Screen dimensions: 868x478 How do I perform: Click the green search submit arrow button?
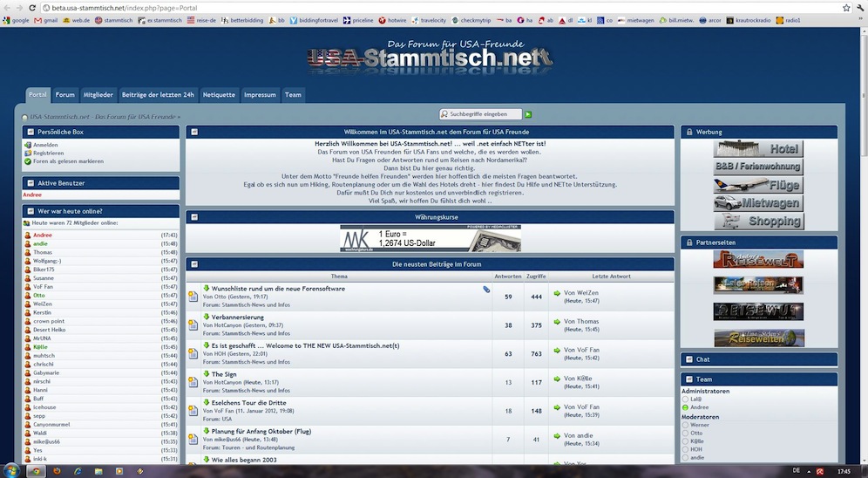(528, 114)
